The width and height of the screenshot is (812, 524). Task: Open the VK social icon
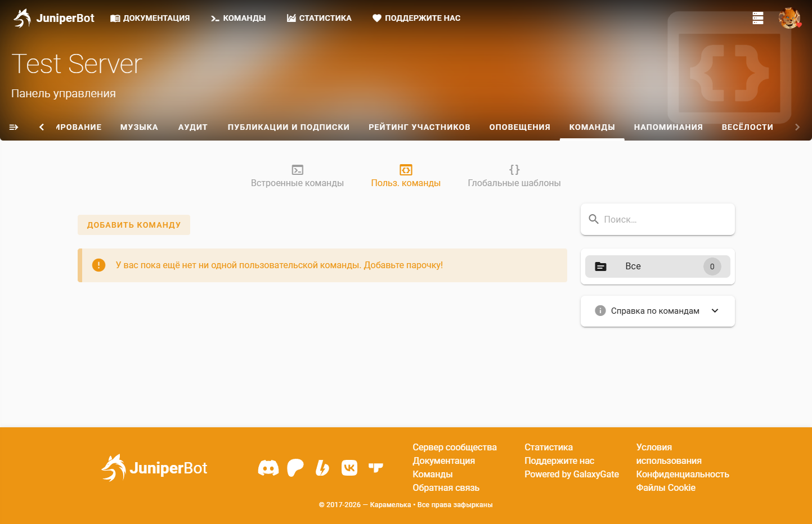(349, 468)
